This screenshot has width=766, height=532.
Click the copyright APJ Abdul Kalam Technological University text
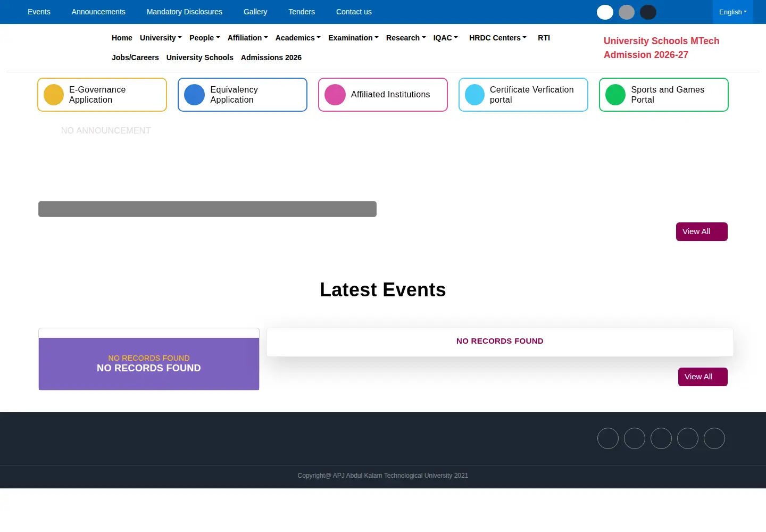(383, 476)
